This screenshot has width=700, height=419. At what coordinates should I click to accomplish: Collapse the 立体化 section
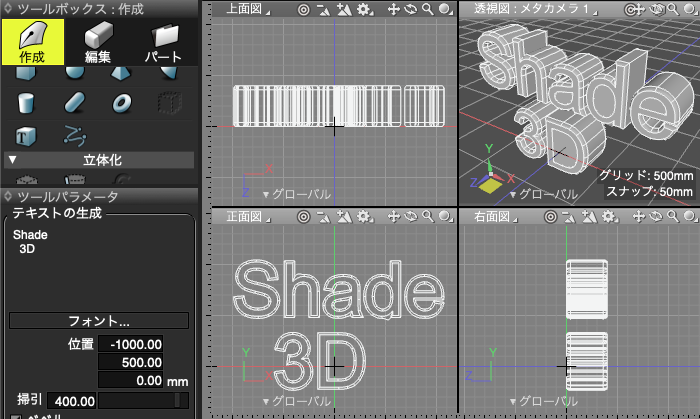coord(12,159)
